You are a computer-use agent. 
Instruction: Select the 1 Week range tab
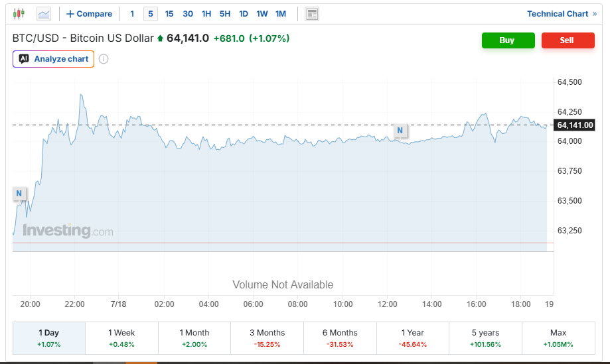click(121, 338)
